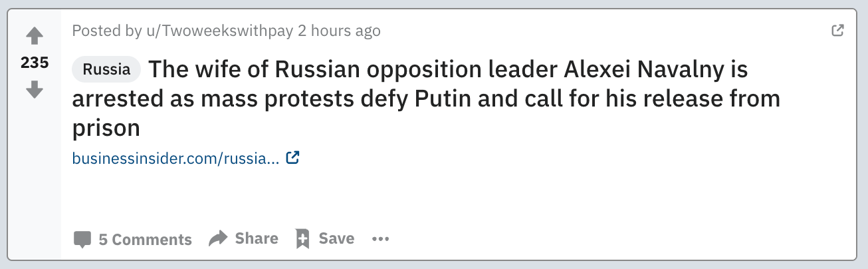Click external link icon beside businessinsider URL
The height and width of the screenshot is (269, 868).
(x=292, y=158)
